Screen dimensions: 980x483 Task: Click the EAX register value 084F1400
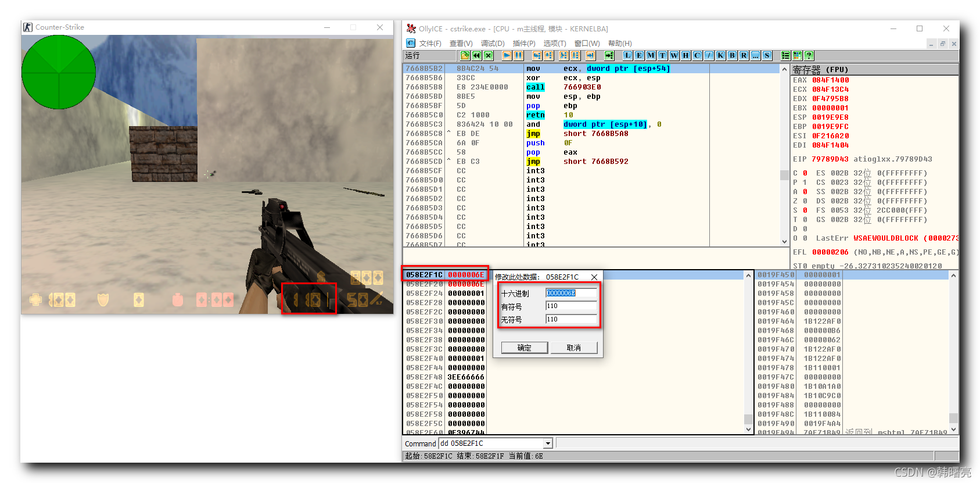(830, 80)
